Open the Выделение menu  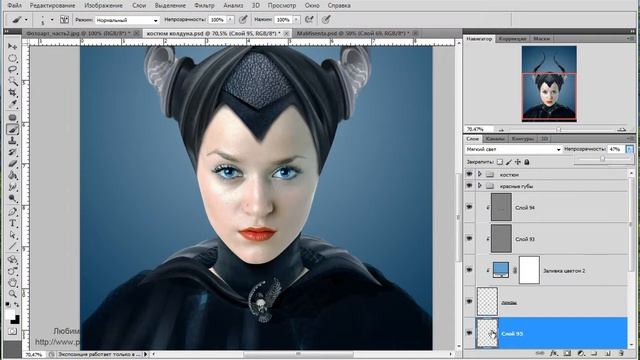pyautogui.click(x=170, y=5)
